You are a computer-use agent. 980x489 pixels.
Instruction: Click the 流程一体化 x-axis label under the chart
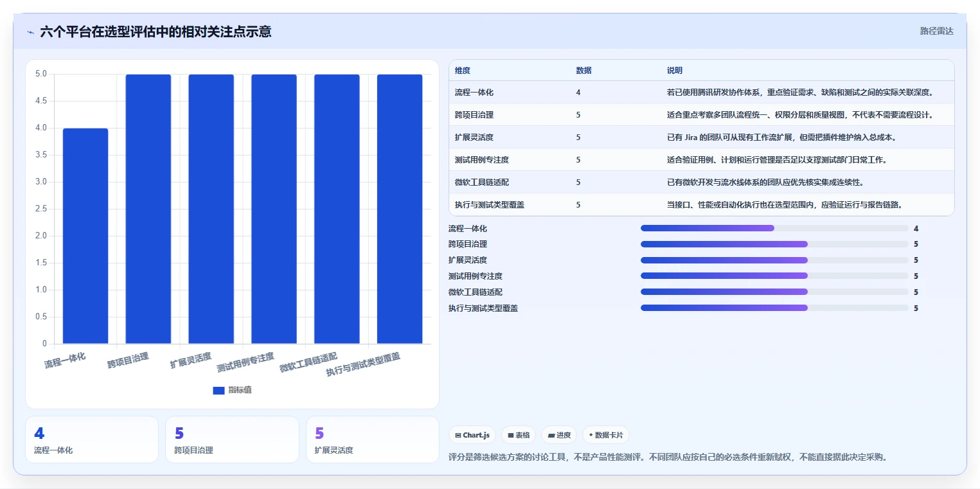[x=65, y=360]
